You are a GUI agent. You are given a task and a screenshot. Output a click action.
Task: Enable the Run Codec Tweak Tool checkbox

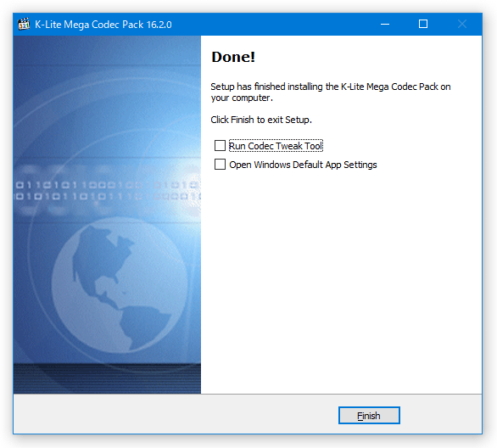[220, 146]
